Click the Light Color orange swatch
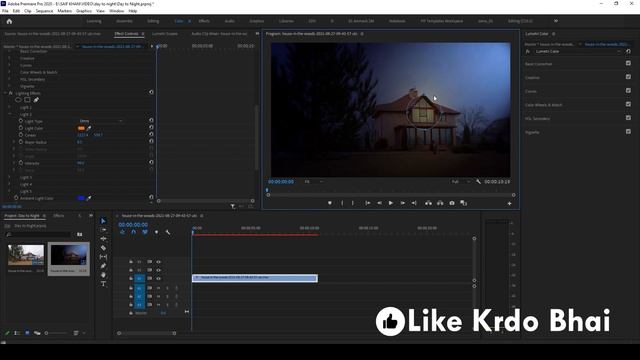The height and width of the screenshot is (360, 640). tap(81, 128)
